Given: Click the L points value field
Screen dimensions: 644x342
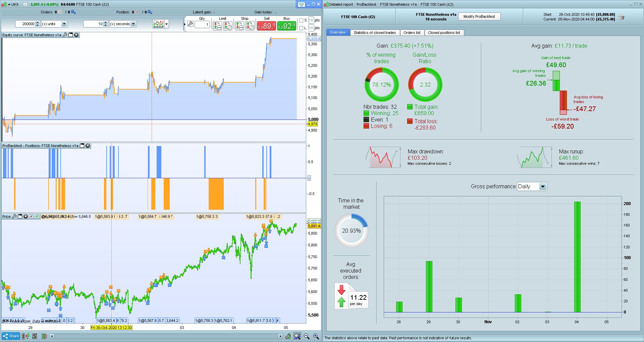Looking at the screenshot, I should [311, 28].
